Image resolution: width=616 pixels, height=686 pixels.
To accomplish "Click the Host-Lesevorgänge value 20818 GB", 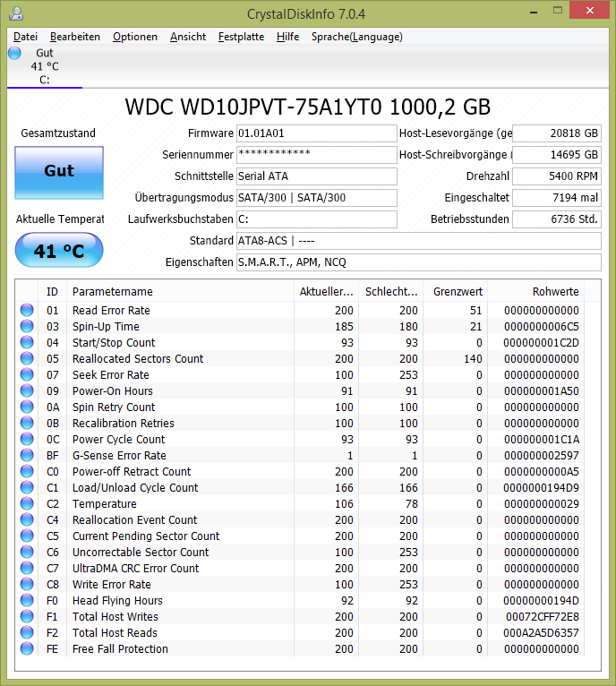I will point(557,133).
